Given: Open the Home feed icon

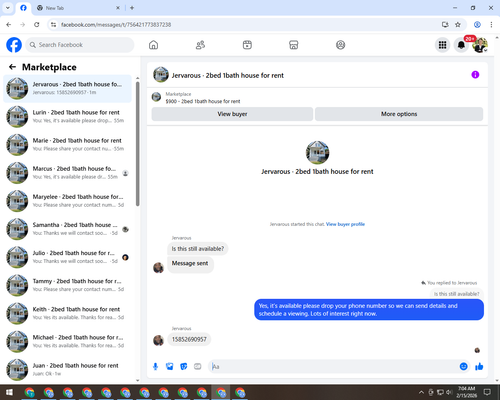Looking at the screenshot, I should (x=153, y=45).
